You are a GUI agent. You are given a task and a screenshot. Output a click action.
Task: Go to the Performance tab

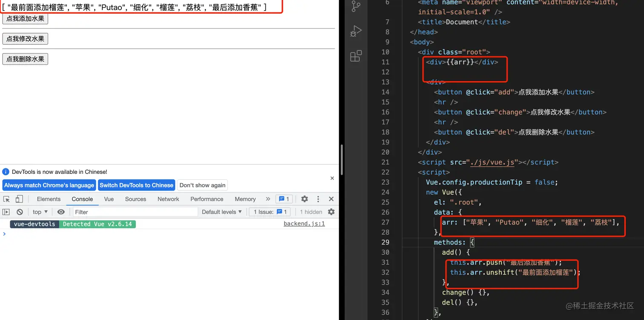(x=207, y=199)
